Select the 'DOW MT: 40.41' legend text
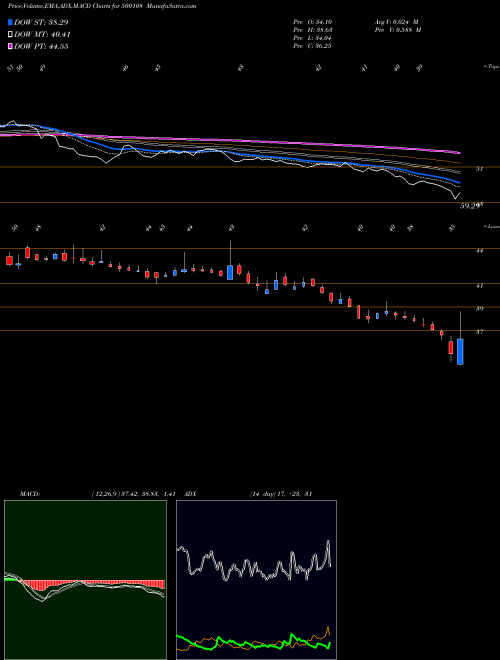 pyautogui.click(x=42, y=35)
